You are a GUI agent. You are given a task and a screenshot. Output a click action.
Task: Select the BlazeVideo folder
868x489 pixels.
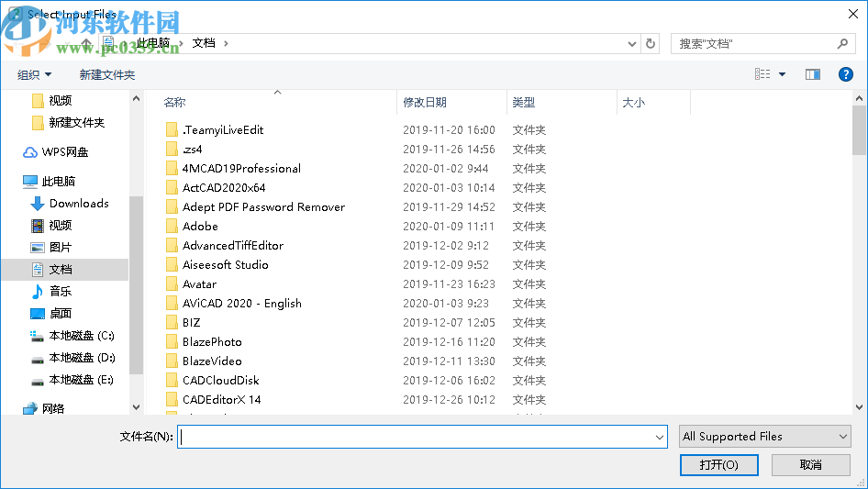click(212, 361)
